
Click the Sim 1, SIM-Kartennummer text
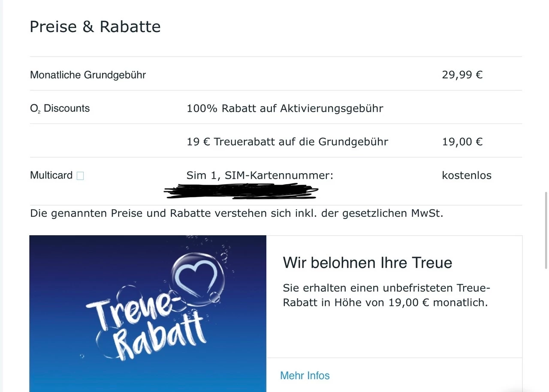(x=259, y=175)
